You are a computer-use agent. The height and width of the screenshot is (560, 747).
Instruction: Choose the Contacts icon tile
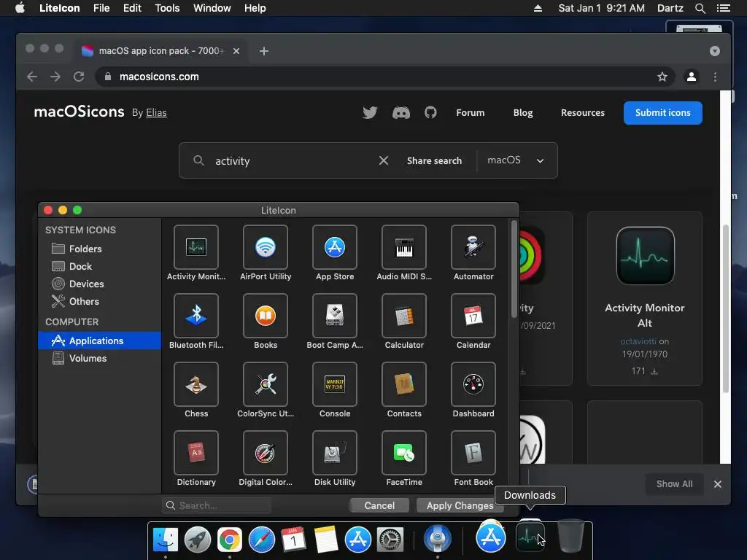tap(404, 384)
